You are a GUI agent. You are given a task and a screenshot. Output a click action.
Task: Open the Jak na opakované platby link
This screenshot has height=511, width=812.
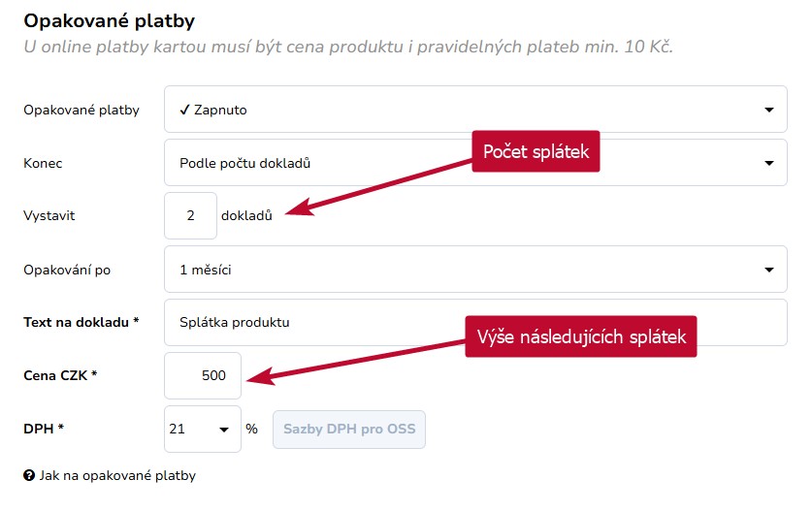tap(117, 475)
